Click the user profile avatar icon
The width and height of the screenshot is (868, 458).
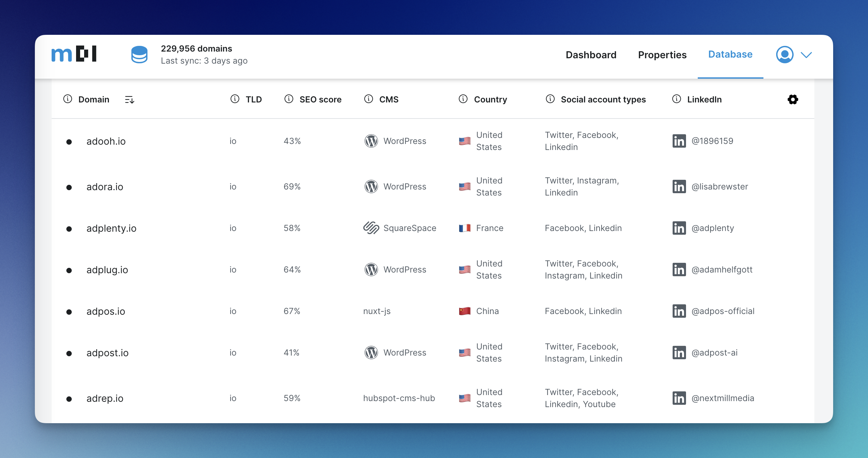pos(785,55)
